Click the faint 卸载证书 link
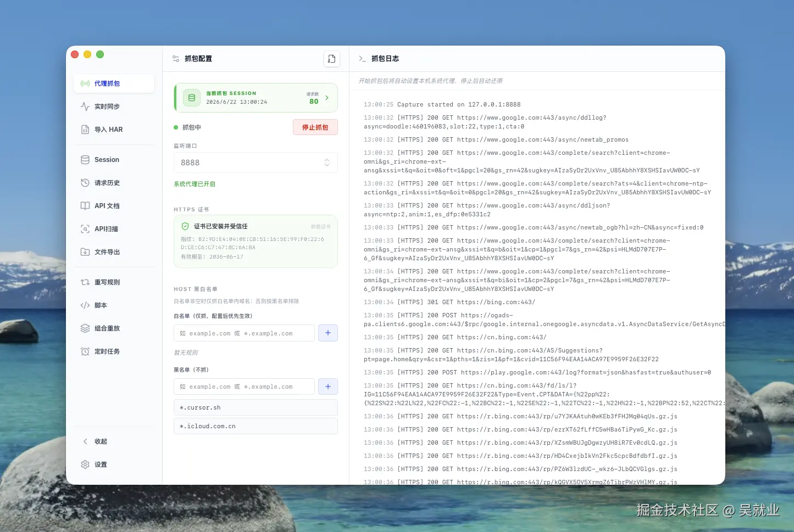 [x=321, y=226]
